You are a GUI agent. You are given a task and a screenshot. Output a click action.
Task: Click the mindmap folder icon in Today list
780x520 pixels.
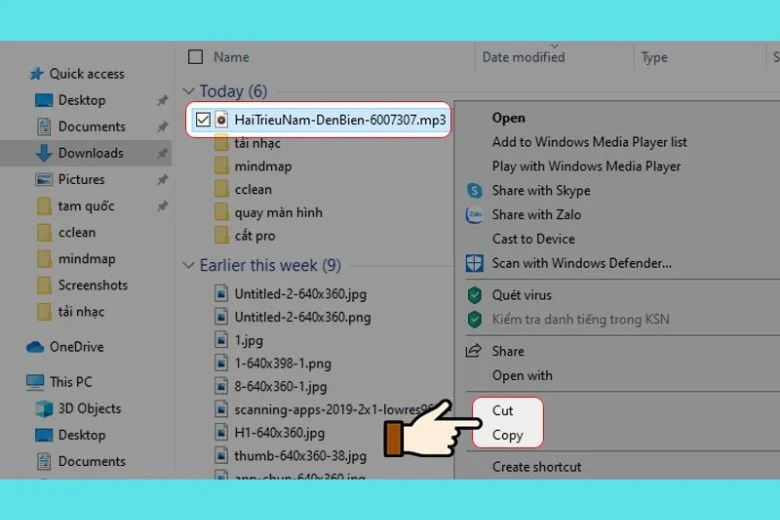[221, 166]
